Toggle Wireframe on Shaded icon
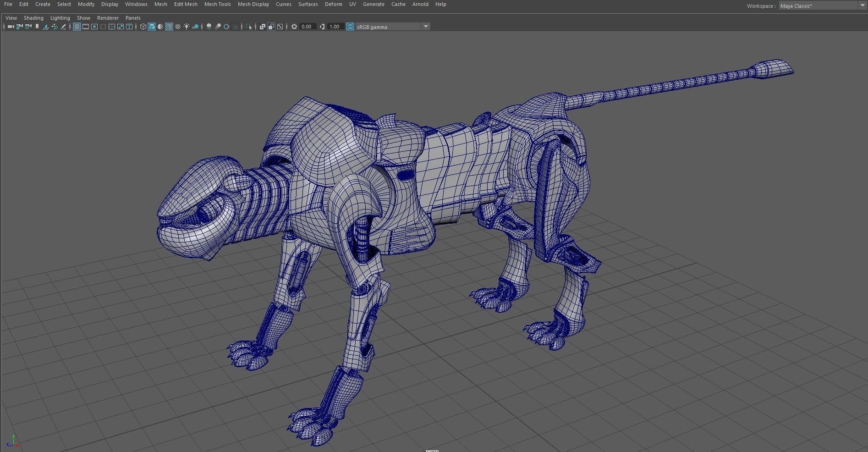The image size is (868, 452). pyautogui.click(x=169, y=27)
